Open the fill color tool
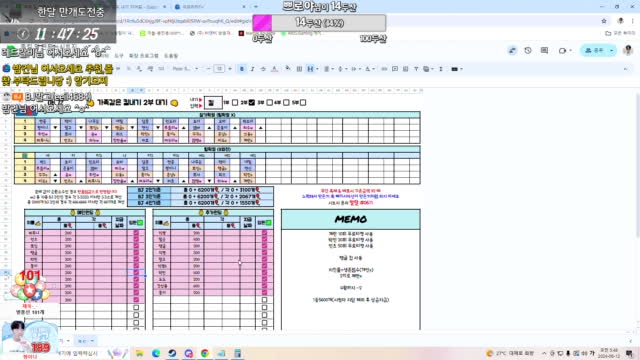The image size is (640, 360). click(x=288, y=69)
